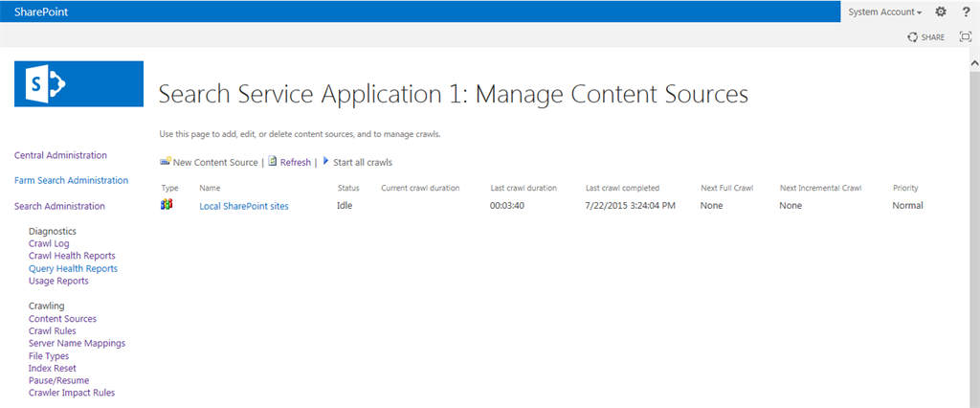Open Farm Search Administration
The width and height of the screenshot is (980, 408).
[x=71, y=180]
